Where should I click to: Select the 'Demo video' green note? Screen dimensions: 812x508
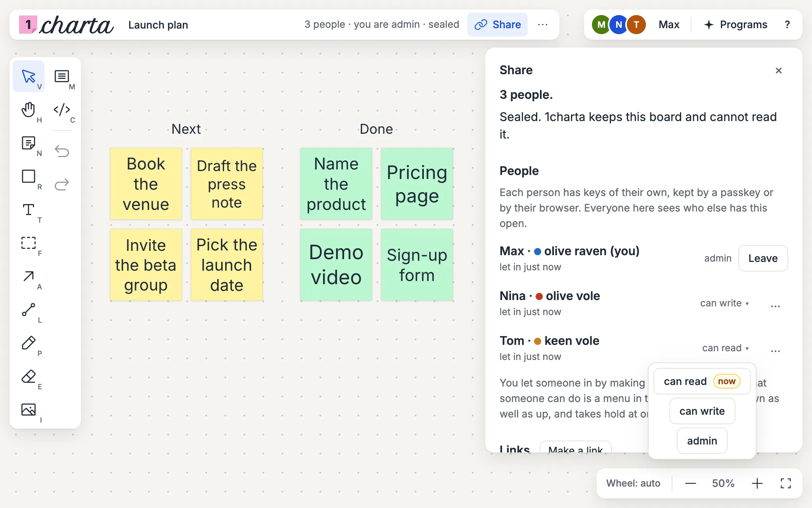click(x=336, y=265)
